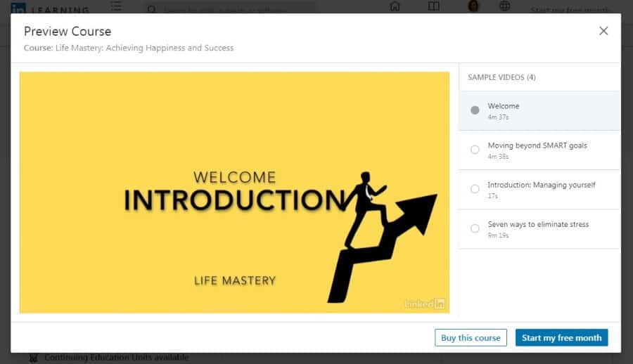Play the Welcome Introduction video preview

[234, 193]
